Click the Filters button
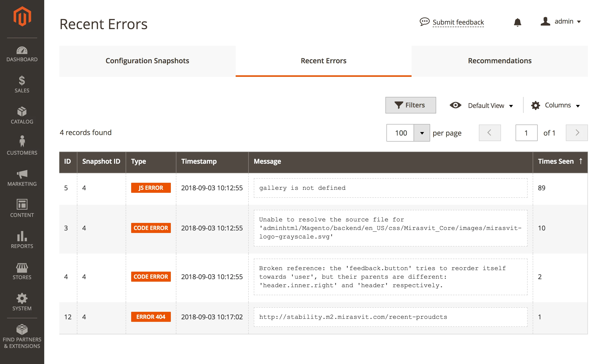The height and width of the screenshot is (364, 603). (x=411, y=105)
